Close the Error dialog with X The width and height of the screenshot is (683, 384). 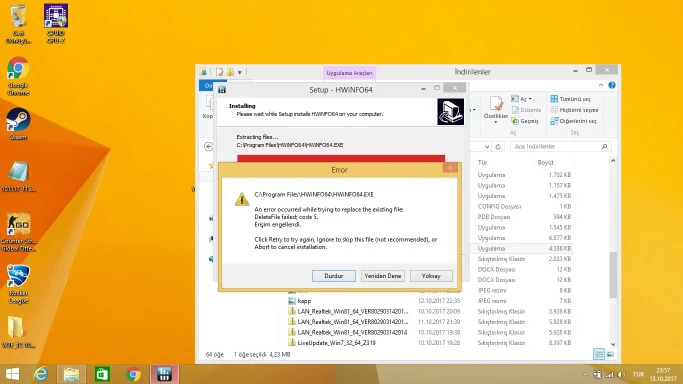(450, 168)
